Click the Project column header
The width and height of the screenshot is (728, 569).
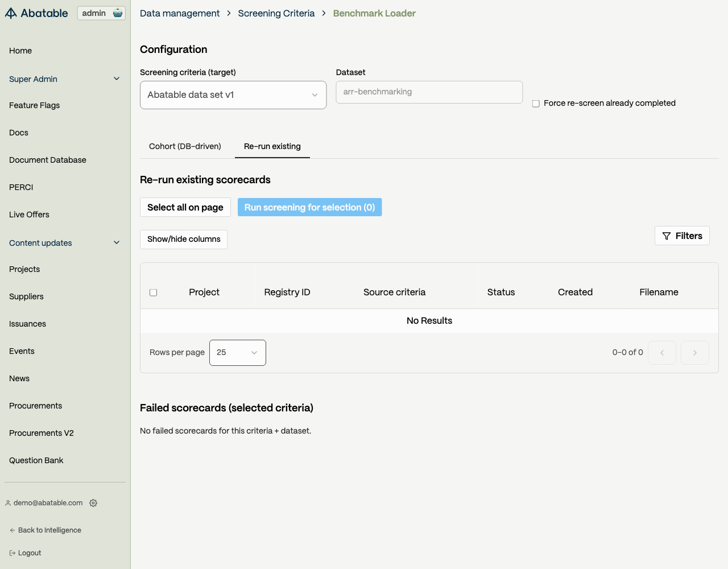pos(204,292)
